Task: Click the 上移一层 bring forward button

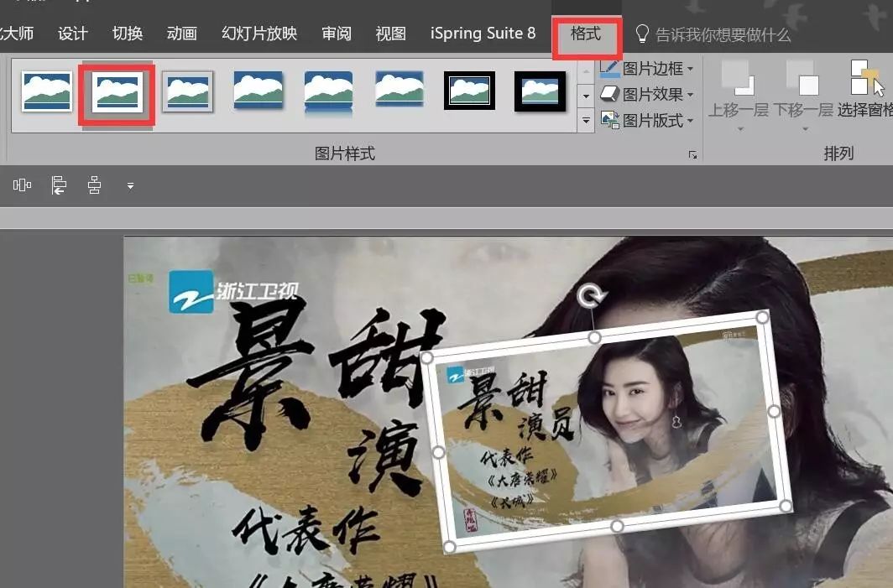Action: (x=738, y=88)
